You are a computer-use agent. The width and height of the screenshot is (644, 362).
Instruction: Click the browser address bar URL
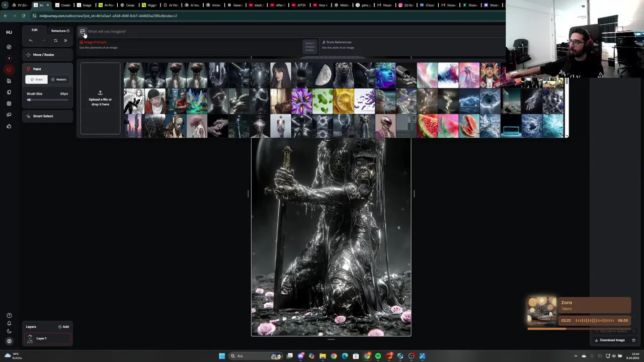(x=108, y=16)
